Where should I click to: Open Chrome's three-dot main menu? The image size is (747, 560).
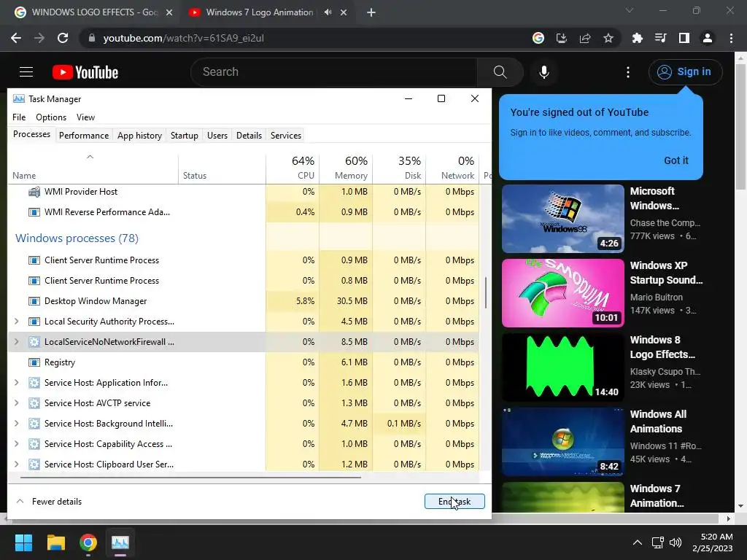tap(731, 38)
